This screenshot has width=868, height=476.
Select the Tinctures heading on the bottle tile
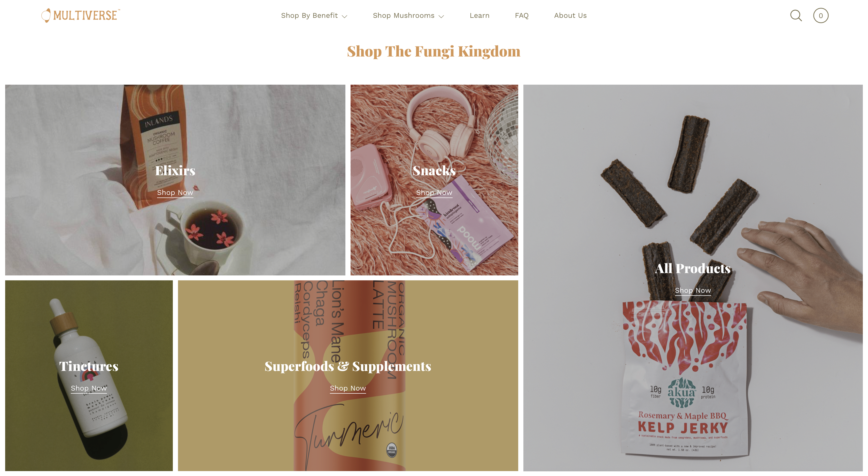[89, 366]
